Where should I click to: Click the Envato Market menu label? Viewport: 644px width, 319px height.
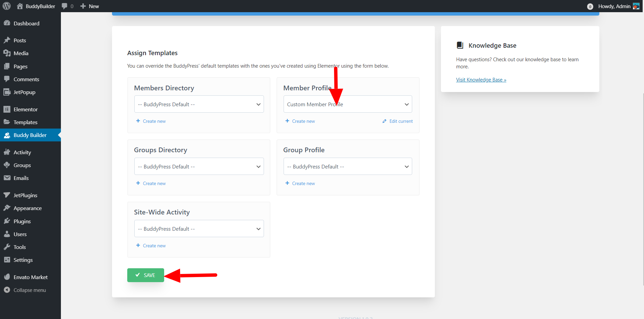coord(30,277)
